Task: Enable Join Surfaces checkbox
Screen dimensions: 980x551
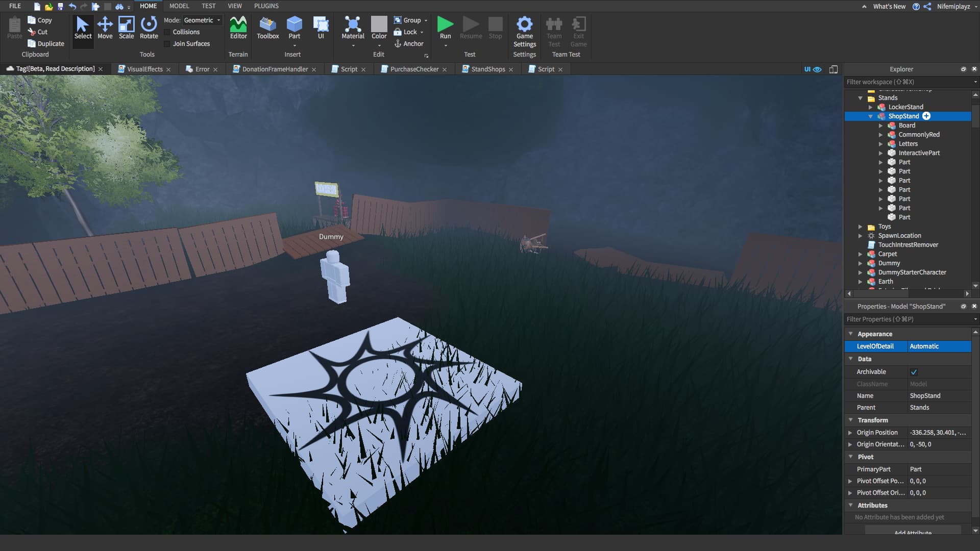Action: coord(167,44)
